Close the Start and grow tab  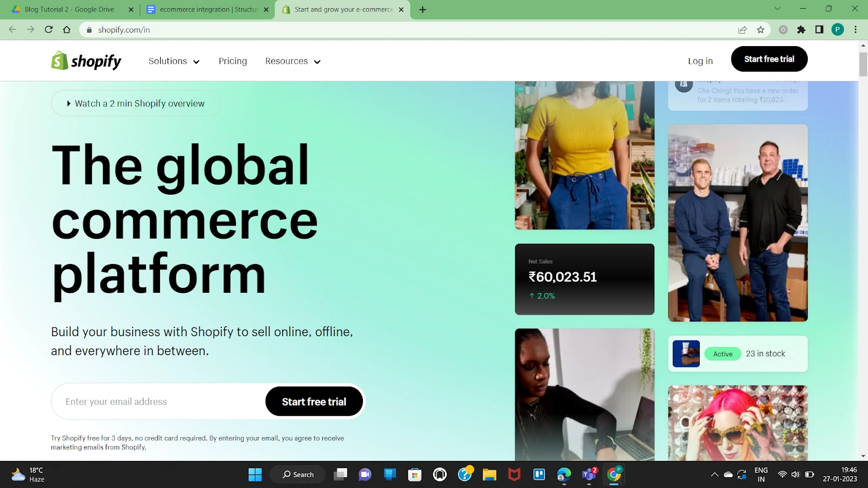[x=401, y=9]
